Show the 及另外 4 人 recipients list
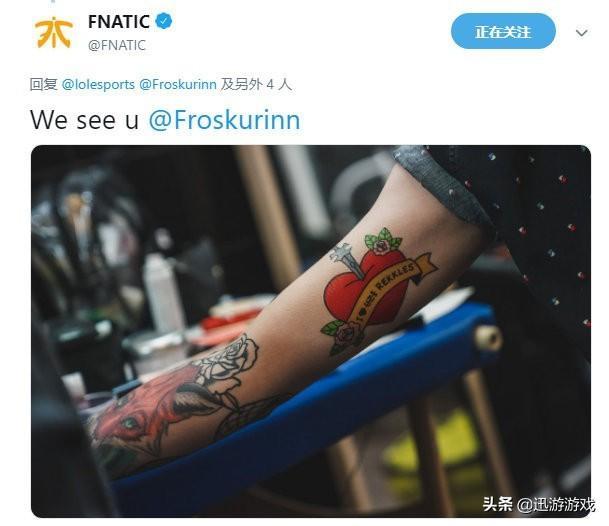Viewport: 609px width, 526px height. [256, 84]
